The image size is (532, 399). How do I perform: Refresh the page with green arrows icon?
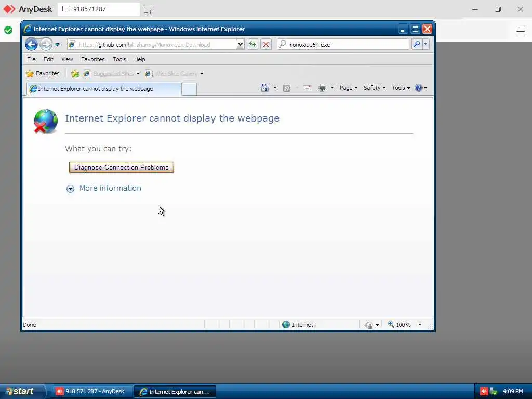(x=252, y=44)
